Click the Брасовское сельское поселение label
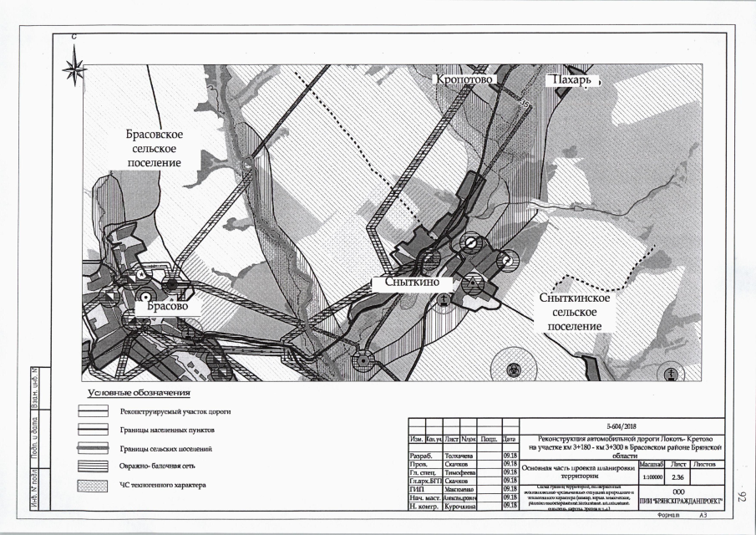 point(155,148)
